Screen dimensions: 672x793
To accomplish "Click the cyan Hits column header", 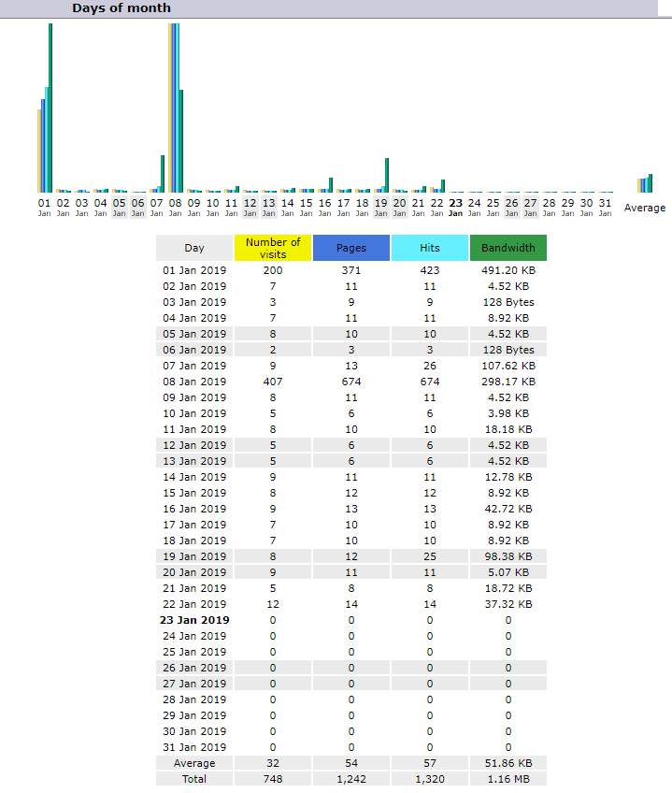I will 429,248.
